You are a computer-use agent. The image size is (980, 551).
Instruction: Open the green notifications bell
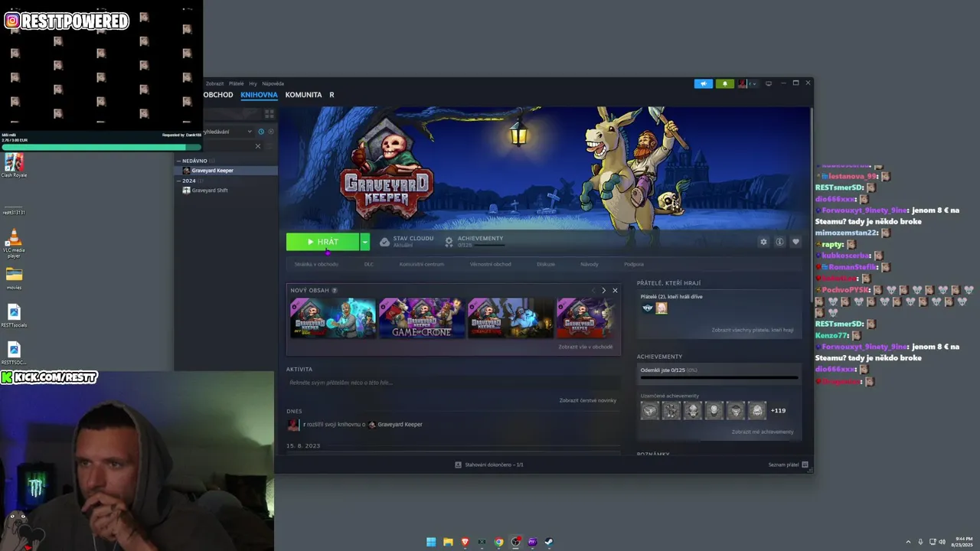[724, 83]
